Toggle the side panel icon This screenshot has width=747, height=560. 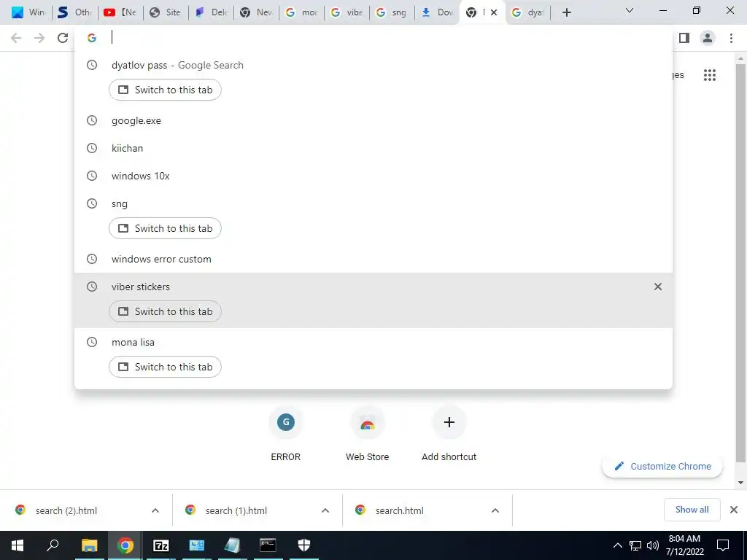coord(684,38)
